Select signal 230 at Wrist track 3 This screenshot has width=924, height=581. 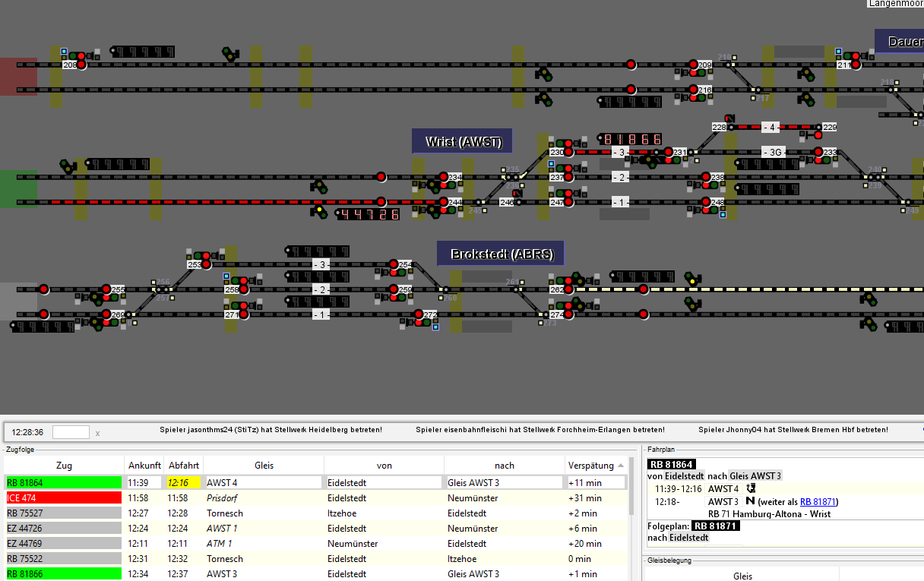tap(568, 152)
